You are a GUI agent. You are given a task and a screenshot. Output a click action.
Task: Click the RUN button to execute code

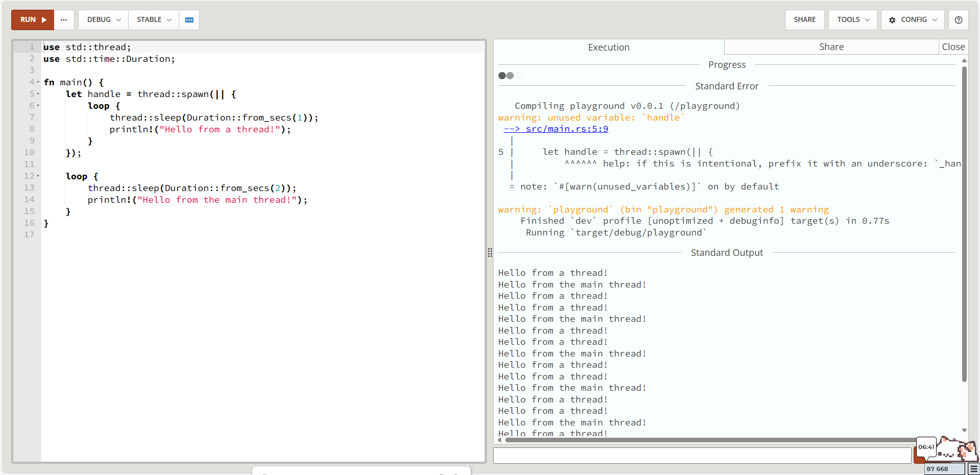point(33,20)
